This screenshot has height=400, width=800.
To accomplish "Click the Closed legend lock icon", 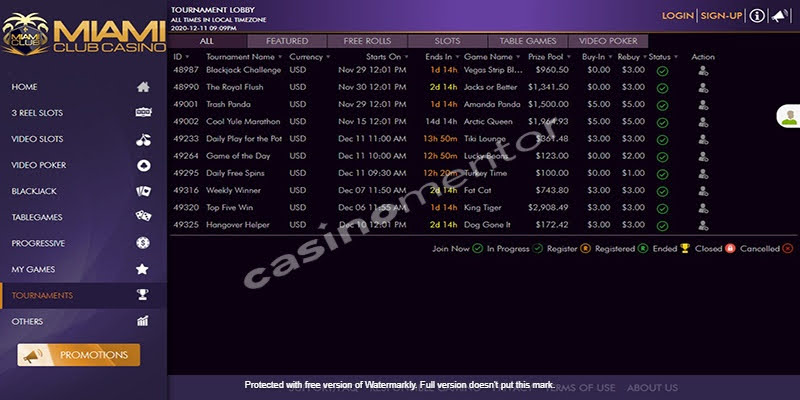I will coord(730,248).
